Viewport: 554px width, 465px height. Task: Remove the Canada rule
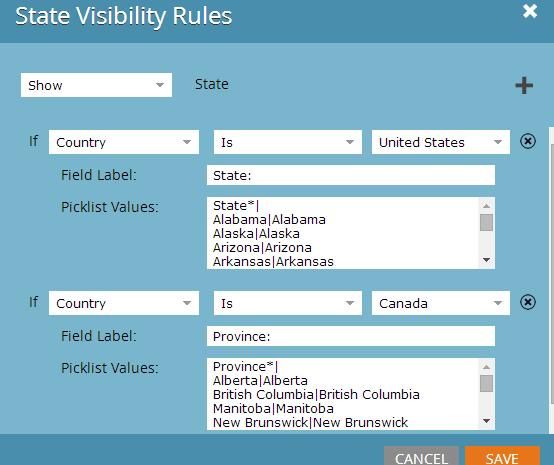pyautogui.click(x=528, y=302)
